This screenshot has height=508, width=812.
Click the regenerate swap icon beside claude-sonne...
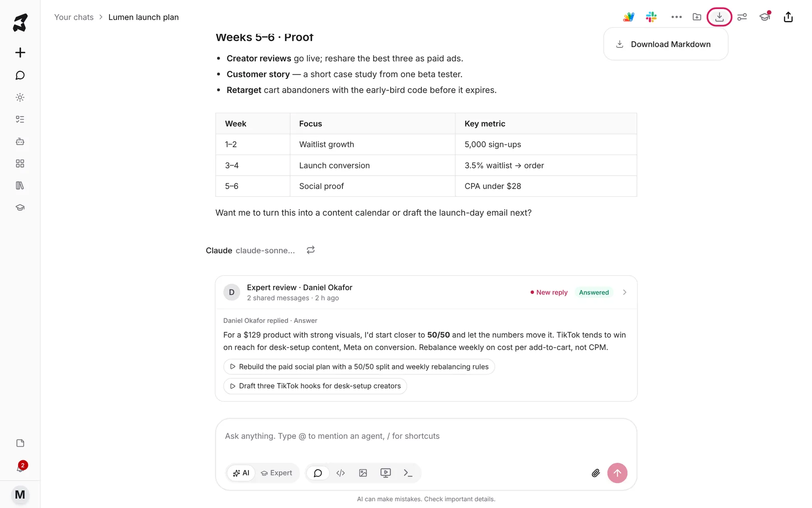point(310,250)
